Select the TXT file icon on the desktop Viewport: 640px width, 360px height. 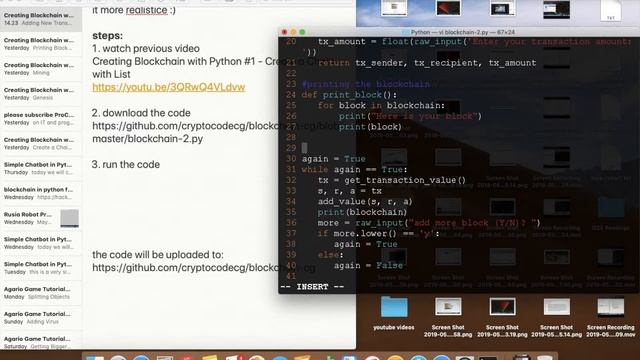611,11
